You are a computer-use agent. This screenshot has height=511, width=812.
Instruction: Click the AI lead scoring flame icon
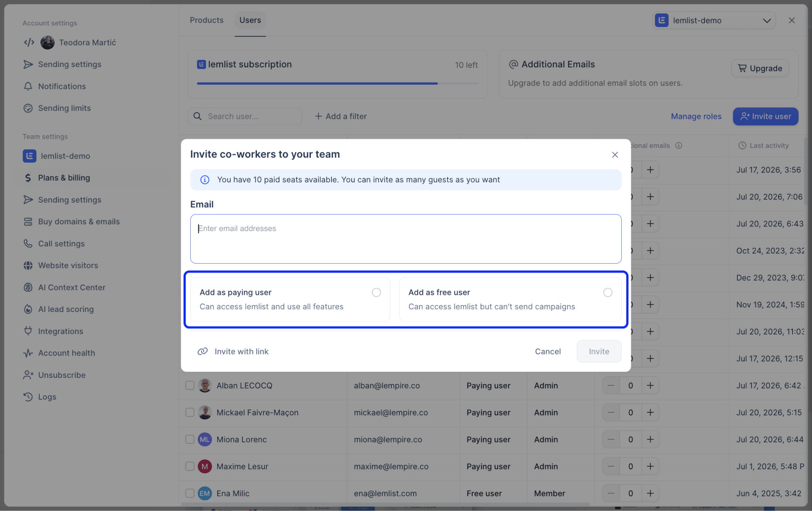(x=28, y=309)
